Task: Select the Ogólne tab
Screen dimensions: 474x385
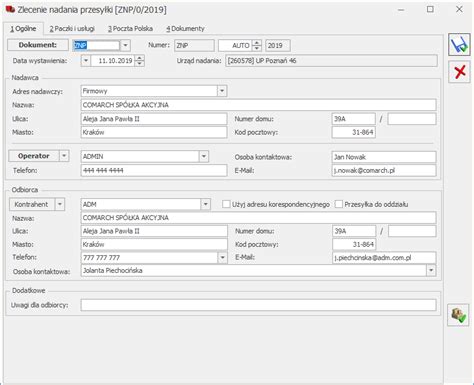Action: (x=23, y=29)
